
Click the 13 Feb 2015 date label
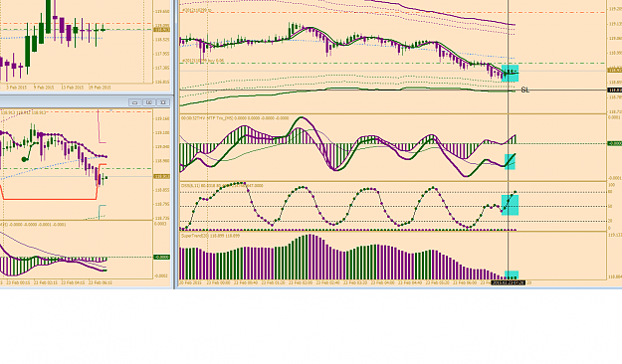pyautogui.click(x=72, y=88)
